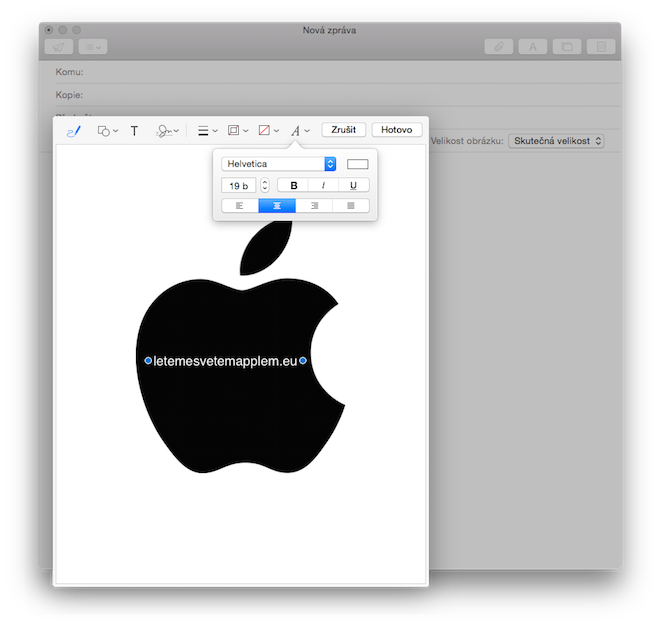The width and height of the screenshot is (660, 625).
Task: Select the Text tool
Action: click(x=135, y=131)
